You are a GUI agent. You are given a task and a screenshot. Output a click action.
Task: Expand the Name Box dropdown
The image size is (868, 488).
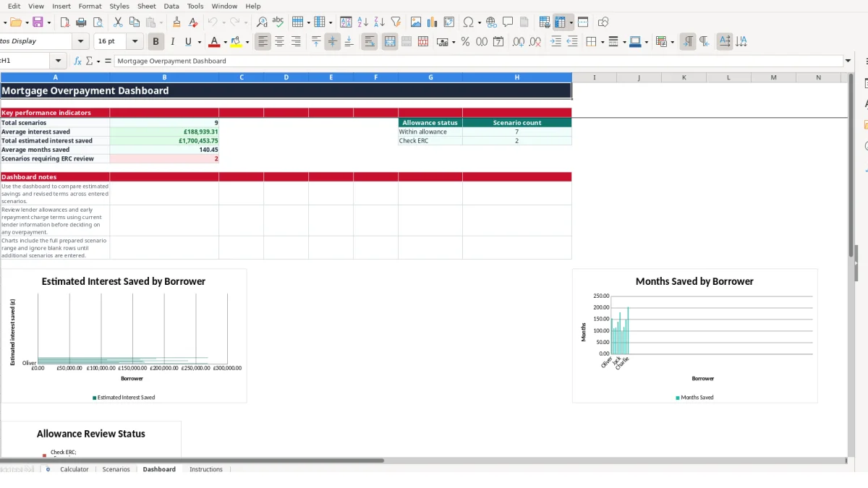[58, 61]
